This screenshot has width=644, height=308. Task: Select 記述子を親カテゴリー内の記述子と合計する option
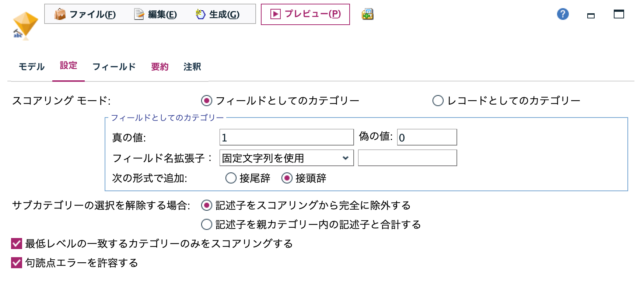click(x=207, y=224)
